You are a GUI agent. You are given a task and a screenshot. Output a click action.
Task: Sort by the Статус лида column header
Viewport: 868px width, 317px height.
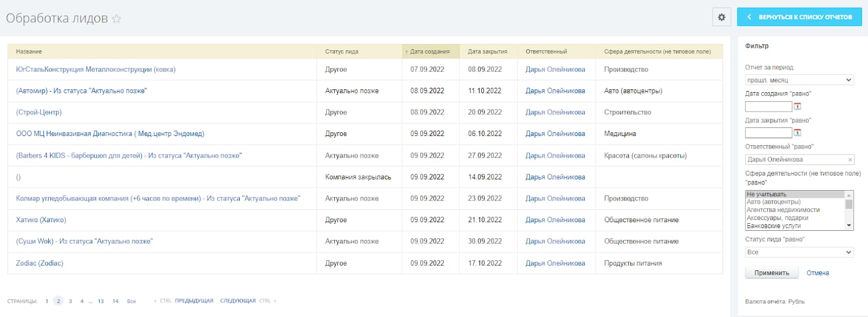pyautogui.click(x=342, y=51)
